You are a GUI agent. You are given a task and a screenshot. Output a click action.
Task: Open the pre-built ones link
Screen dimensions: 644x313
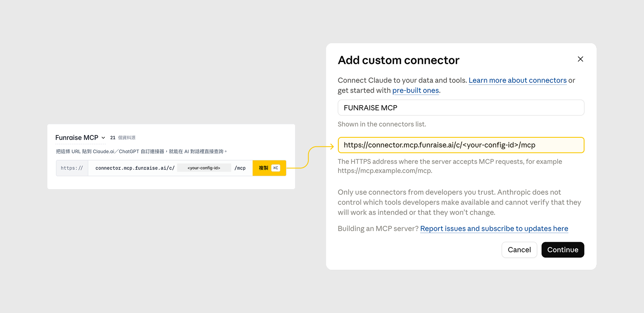[415, 90]
